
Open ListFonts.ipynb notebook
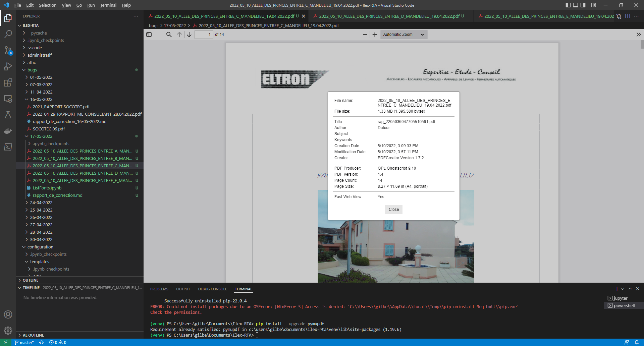click(80, 188)
